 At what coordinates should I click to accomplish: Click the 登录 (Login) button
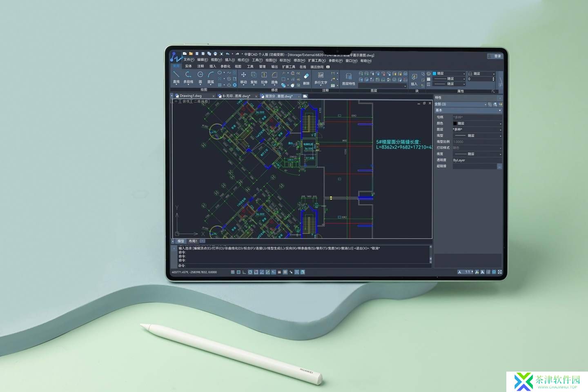coord(495,56)
